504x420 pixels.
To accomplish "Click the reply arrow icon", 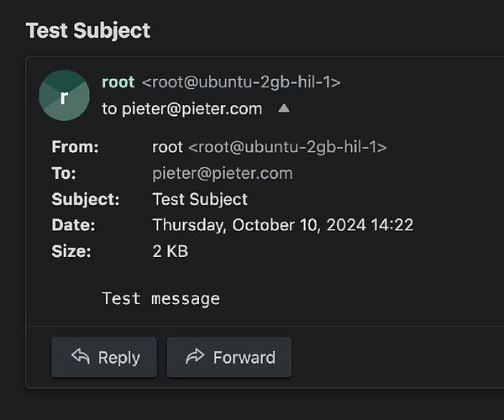I will 81,357.
